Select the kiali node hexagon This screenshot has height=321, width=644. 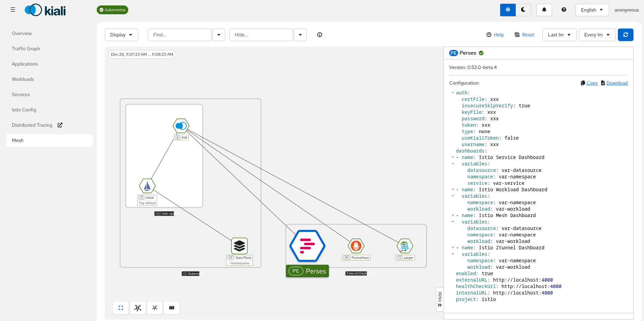click(x=181, y=126)
